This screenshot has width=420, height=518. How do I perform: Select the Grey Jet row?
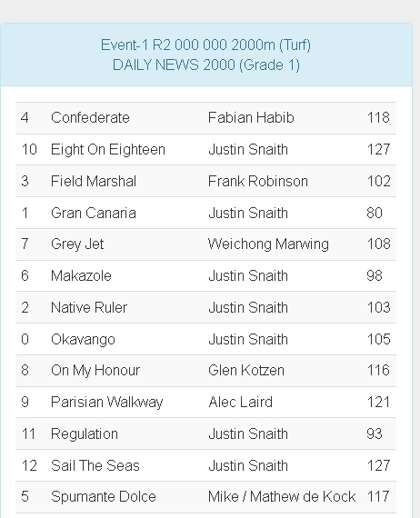(x=205, y=244)
